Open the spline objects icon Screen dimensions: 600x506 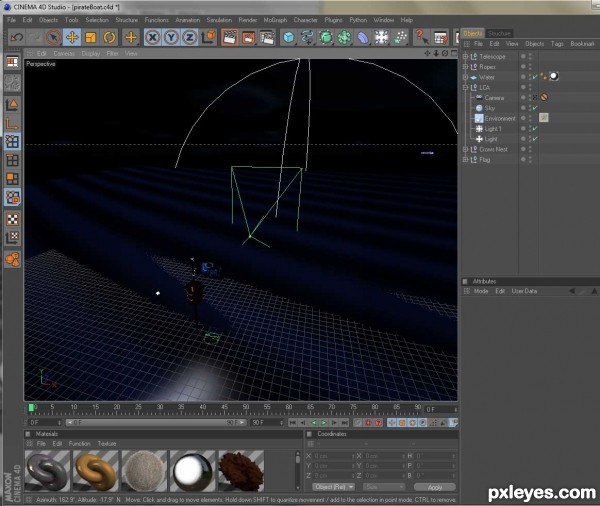[x=307, y=38]
